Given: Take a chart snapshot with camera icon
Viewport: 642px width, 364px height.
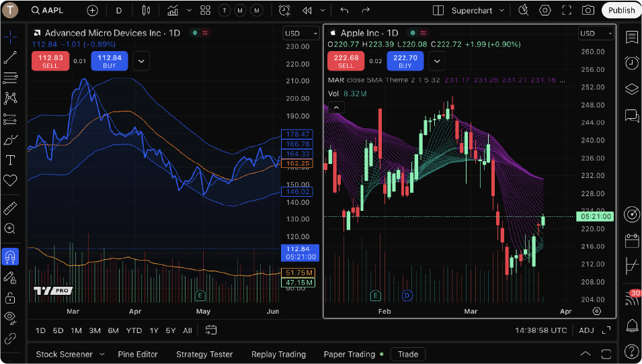Looking at the screenshot, I should [x=588, y=10].
